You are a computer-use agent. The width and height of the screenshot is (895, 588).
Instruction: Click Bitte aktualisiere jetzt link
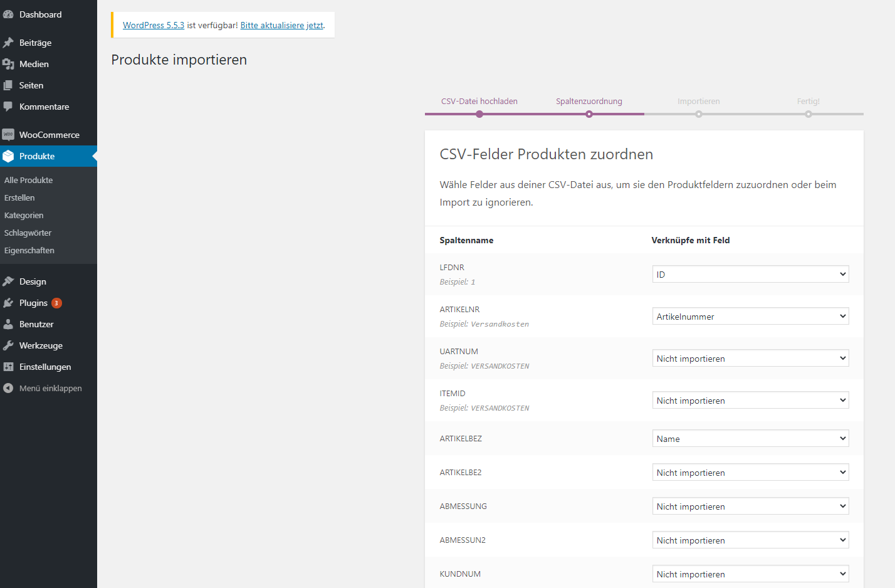point(282,25)
